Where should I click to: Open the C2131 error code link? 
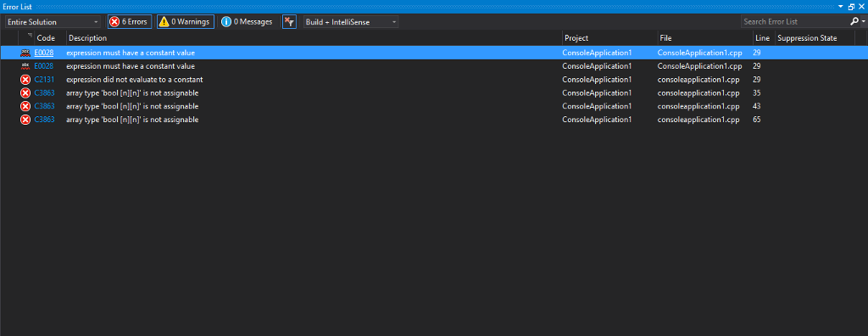click(44, 79)
